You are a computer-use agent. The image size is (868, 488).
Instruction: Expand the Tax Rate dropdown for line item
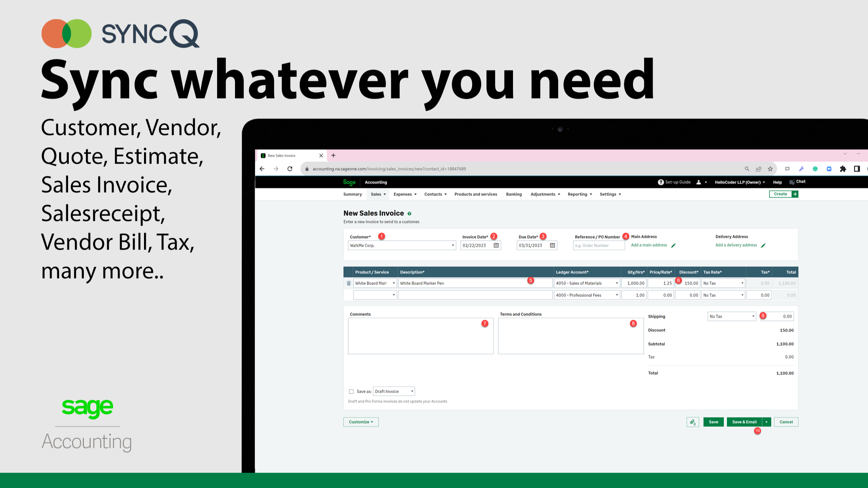click(742, 283)
